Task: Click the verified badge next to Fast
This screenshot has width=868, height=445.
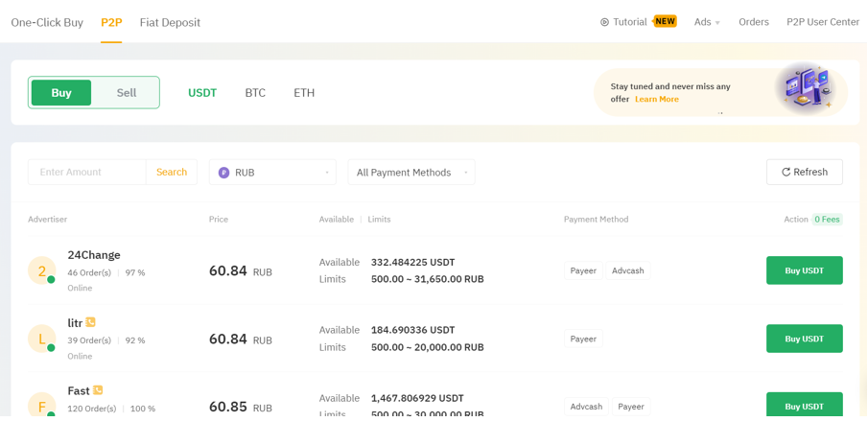Action: point(98,390)
